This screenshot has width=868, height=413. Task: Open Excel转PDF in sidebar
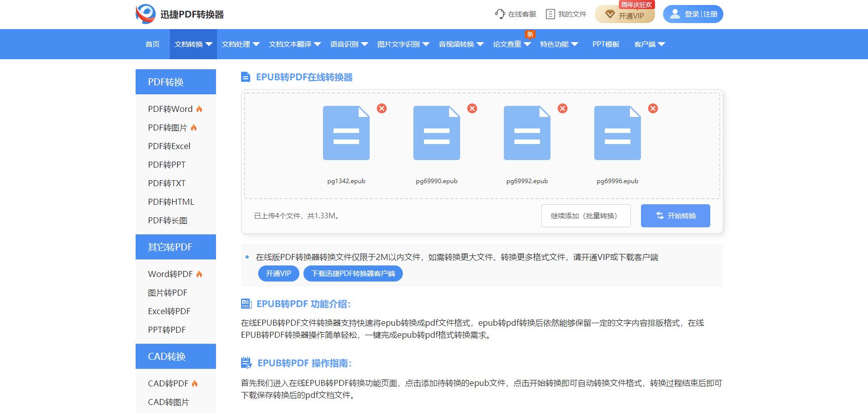169,311
